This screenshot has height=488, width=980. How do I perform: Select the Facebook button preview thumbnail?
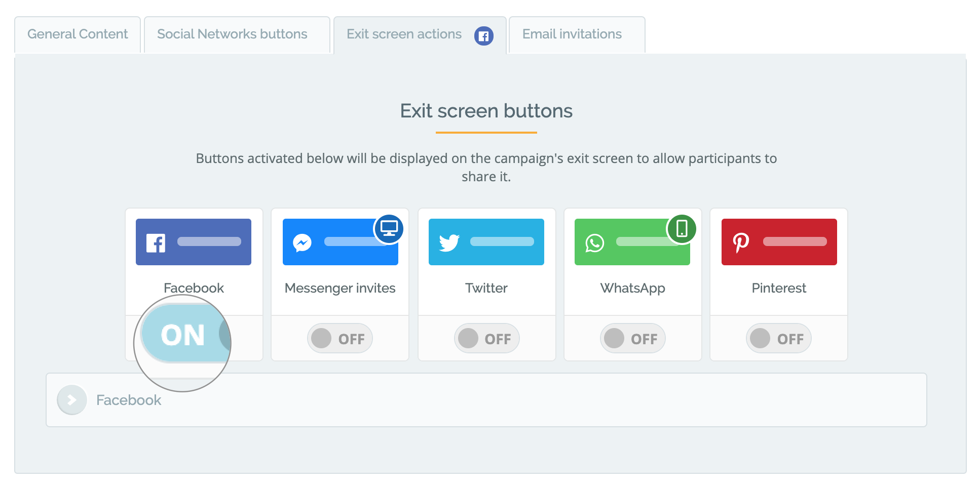194,242
